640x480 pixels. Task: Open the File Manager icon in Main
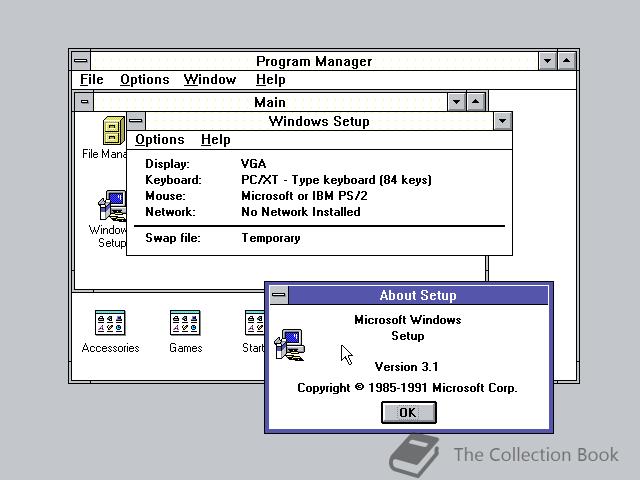click(x=114, y=131)
